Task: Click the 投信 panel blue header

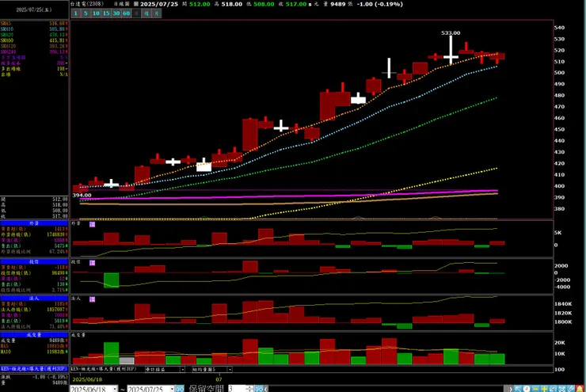Action: [34, 261]
